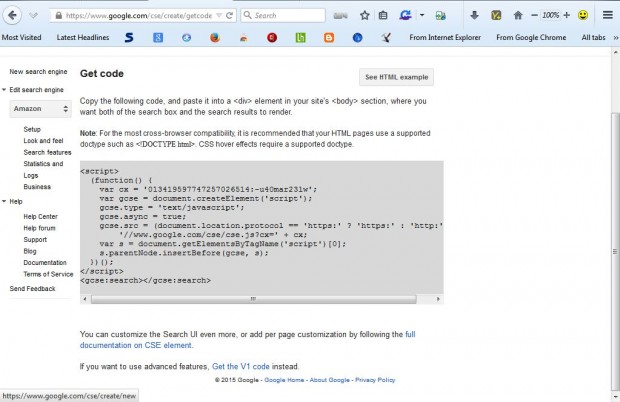Click the page vertical scrollbar
Screen dimensions: 620x402
point(615,251)
